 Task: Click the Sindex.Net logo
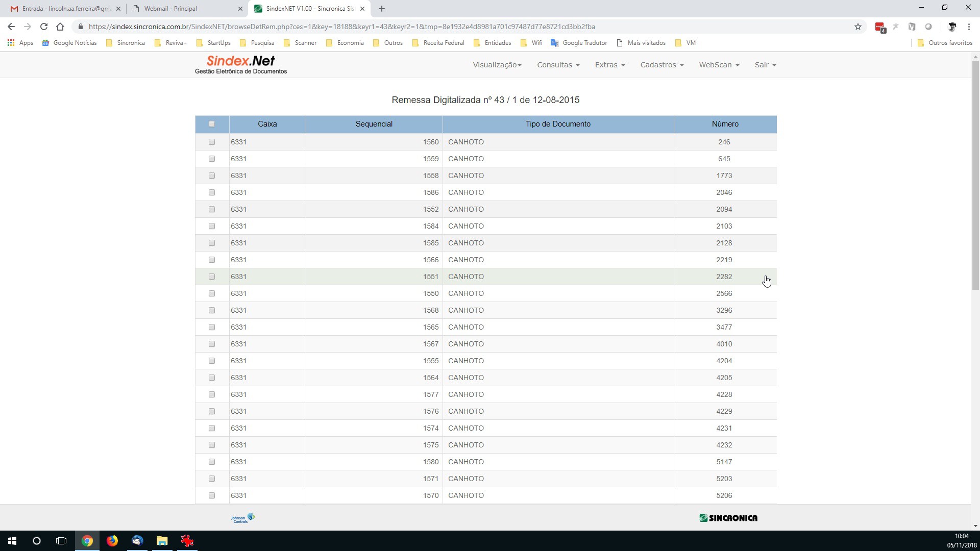pos(240,65)
